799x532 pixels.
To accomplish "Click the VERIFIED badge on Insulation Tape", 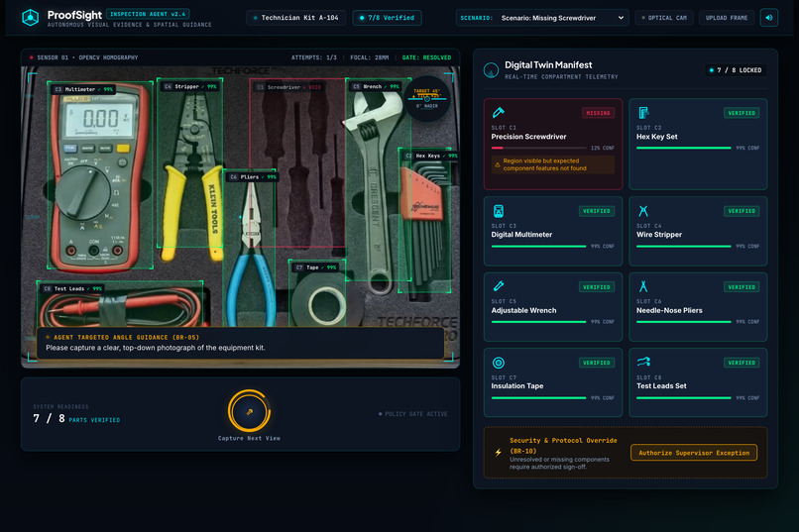I will [x=596, y=363].
